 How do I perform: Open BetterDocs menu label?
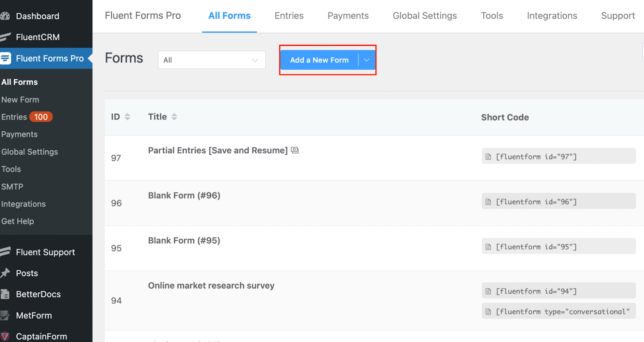(x=38, y=294)
